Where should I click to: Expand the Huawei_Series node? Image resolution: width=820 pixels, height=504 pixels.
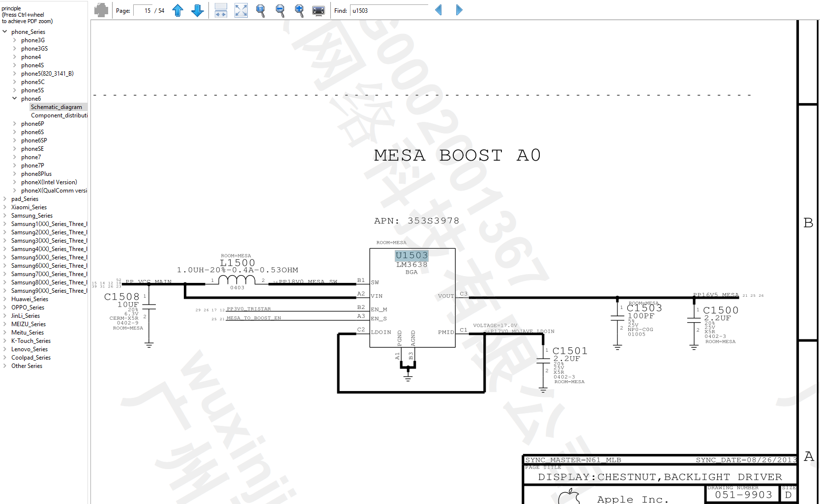click(x=5, y=299)
